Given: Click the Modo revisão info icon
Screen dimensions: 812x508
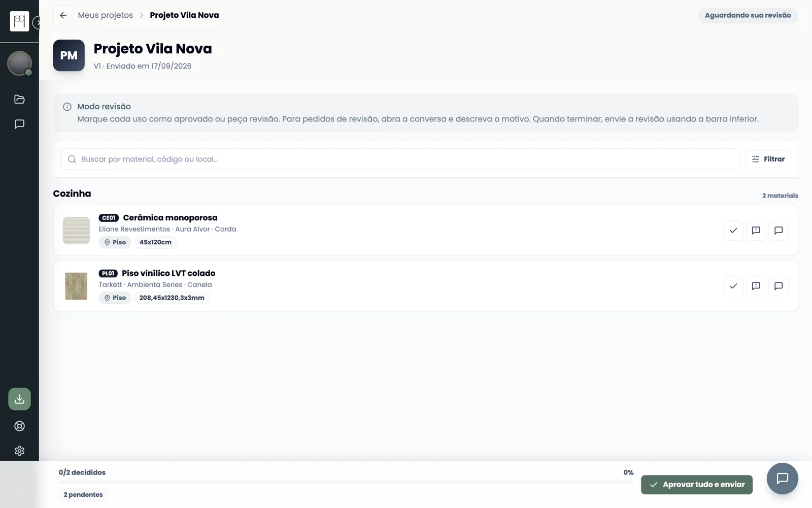Looking at the screenshot, I should tap(67, 107).
